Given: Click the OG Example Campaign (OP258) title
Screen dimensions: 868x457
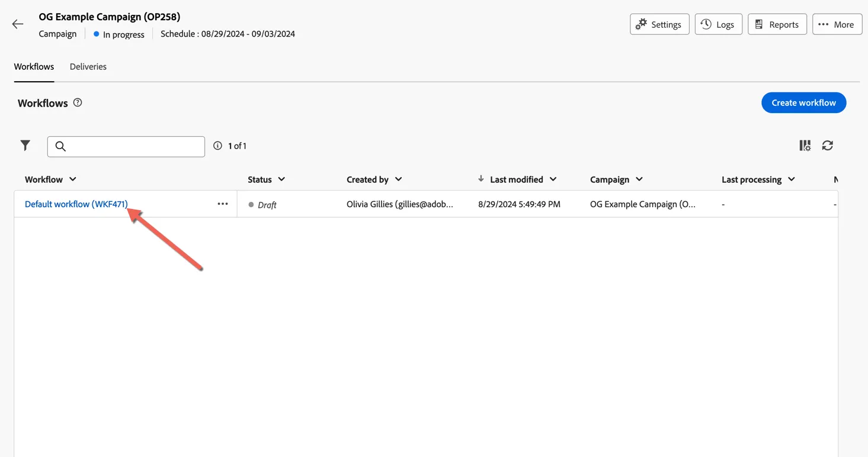Looking at the screenshot, I should click(110, 17).
